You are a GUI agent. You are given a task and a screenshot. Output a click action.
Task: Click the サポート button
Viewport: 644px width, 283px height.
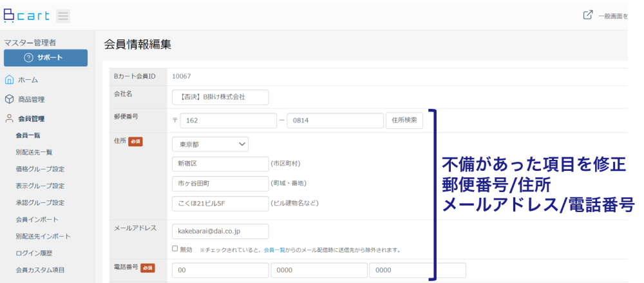46,57
